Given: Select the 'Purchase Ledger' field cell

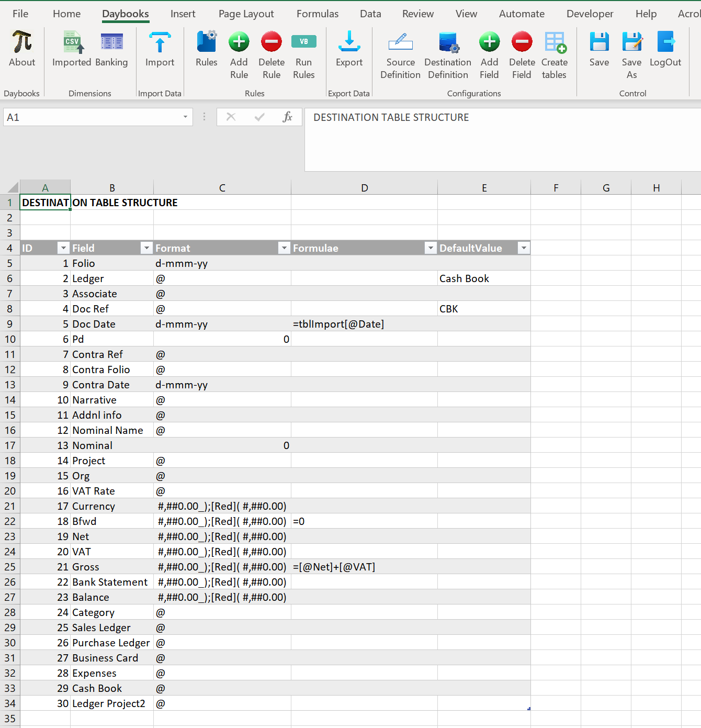Looking at the screenshot, I should 112,643.
